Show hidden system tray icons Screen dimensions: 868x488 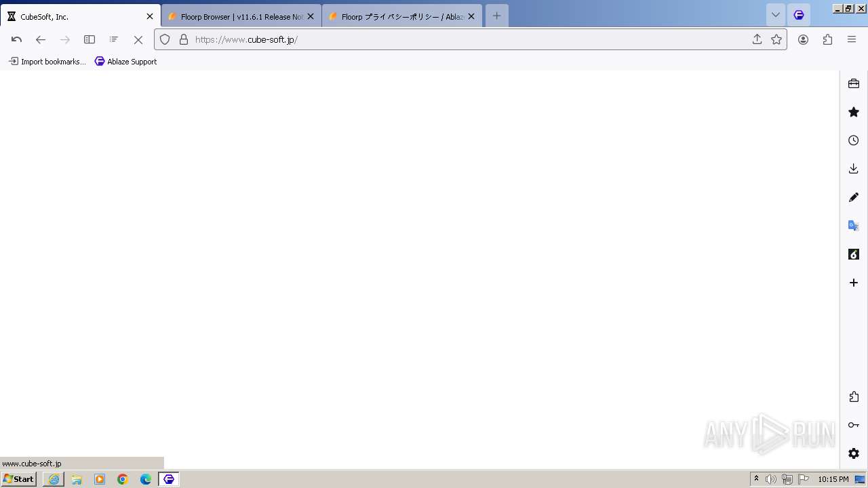coord(756,479)
